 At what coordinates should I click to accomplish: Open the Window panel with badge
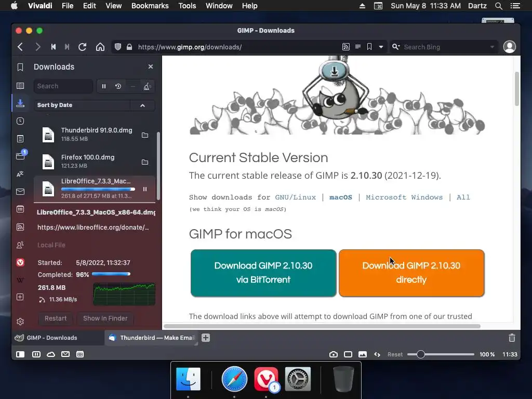point(20,156)
